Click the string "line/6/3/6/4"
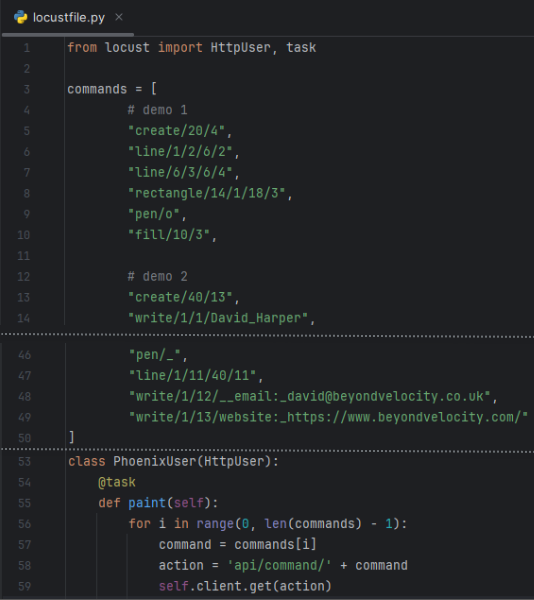 [181, 173]
